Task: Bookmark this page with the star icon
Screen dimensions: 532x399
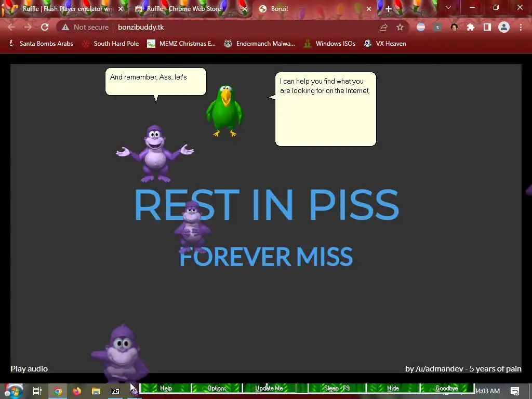Action: point(400,27)
